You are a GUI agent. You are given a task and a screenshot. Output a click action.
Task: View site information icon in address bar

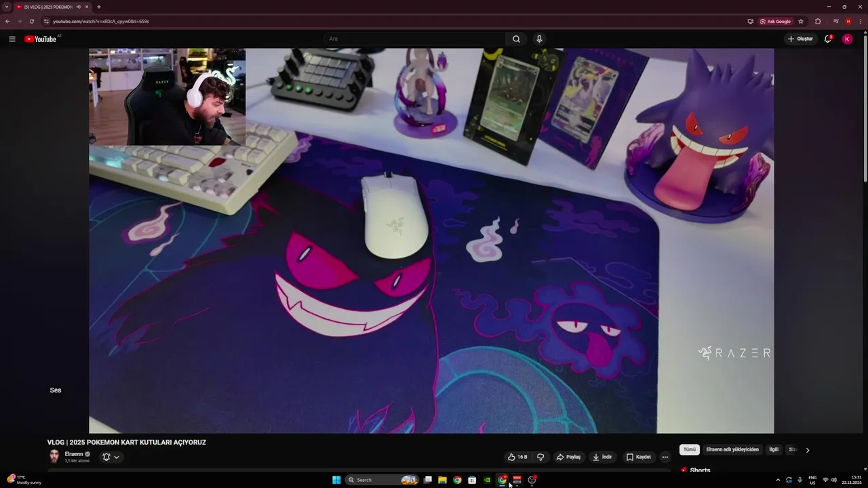pyautogui.click(x=46, y=21)
